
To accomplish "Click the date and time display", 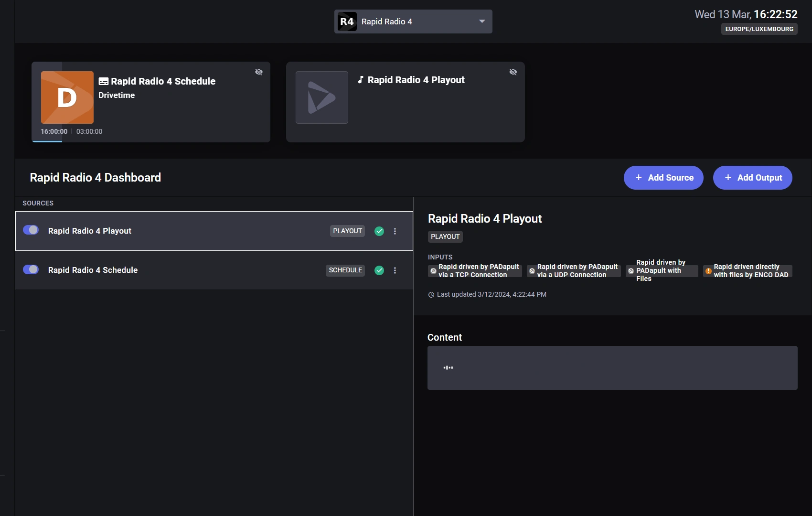I will (x=746, y=14).
